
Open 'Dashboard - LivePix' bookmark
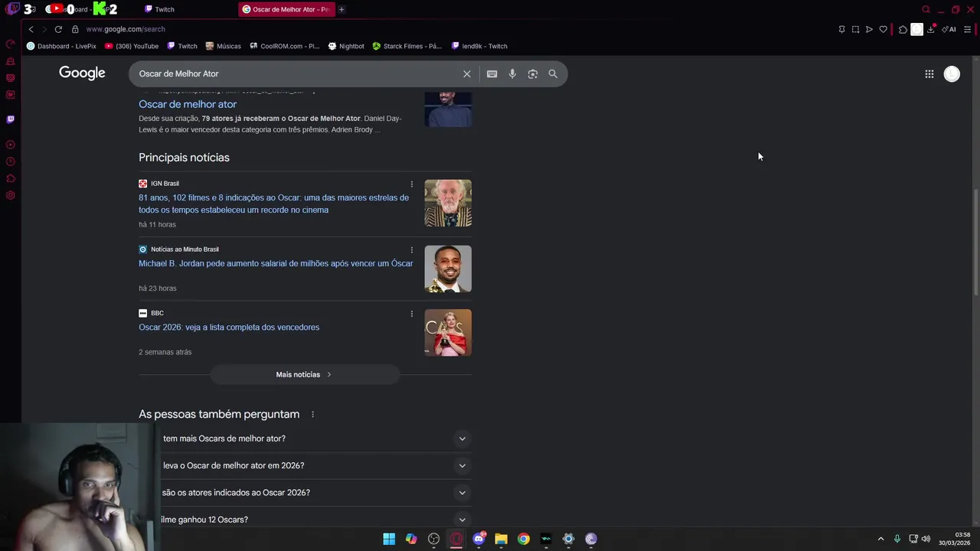61,46
